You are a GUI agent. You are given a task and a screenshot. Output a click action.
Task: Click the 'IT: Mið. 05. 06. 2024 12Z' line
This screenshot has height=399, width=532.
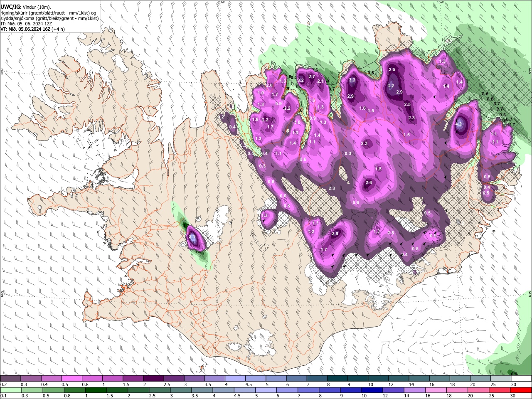tap(26, 24)
